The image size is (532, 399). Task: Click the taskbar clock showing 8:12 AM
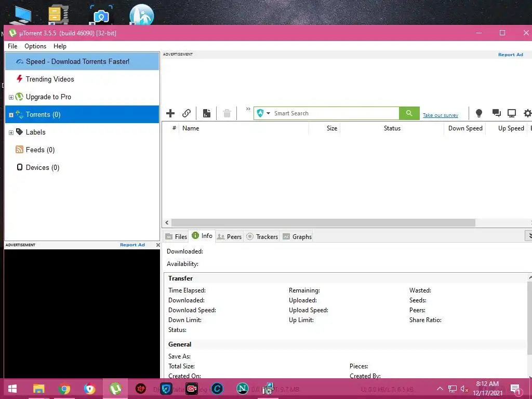[487, 389]
